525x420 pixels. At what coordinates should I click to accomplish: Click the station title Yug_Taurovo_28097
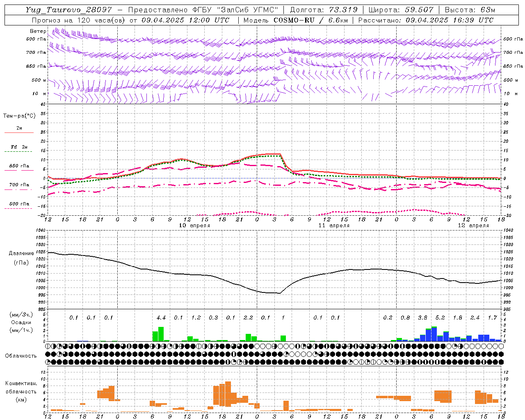(68, 10)
